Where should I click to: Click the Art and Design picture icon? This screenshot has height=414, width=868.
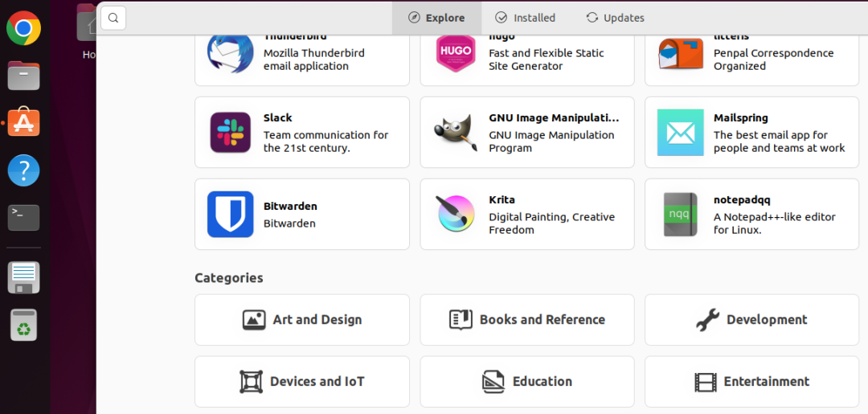coord(254,320)
